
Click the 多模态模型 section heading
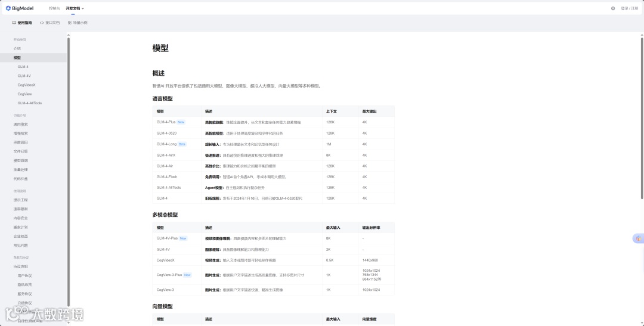[165, 215]
